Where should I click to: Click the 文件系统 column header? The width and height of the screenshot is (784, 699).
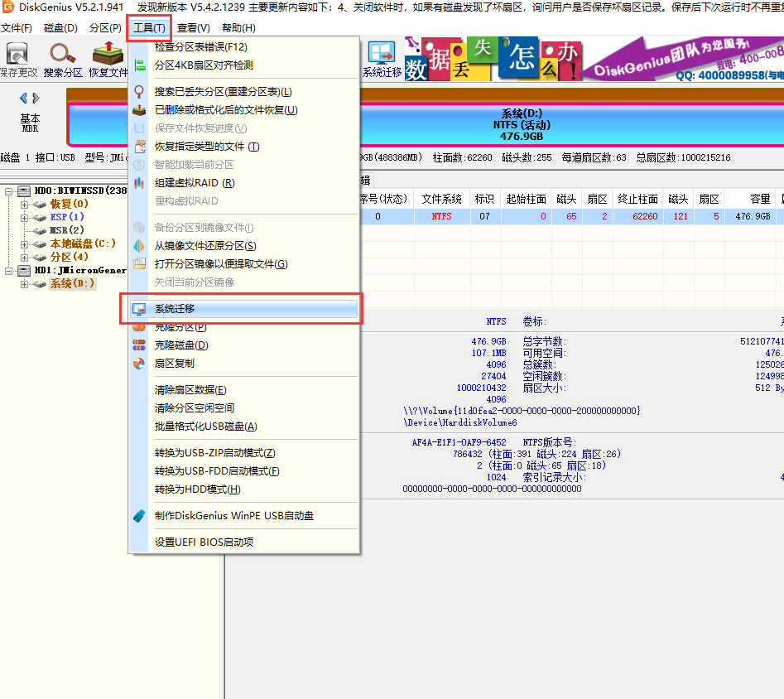tap(442, 199)
